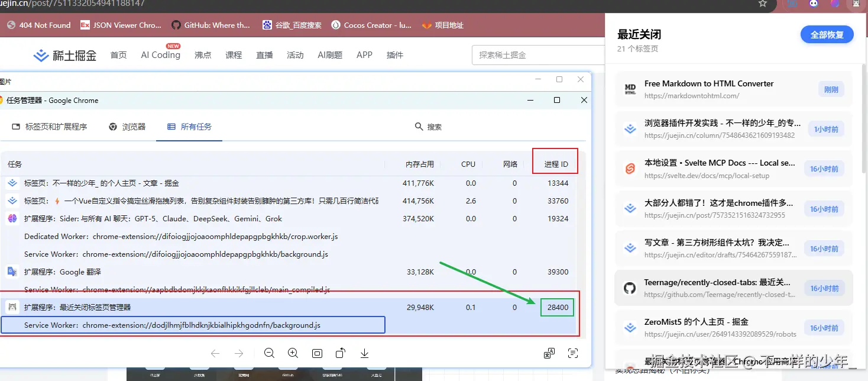Open the purple Sider extension icon
This screenshot has height=381, width=868.
pyautogui.click(x=834, y=4)
